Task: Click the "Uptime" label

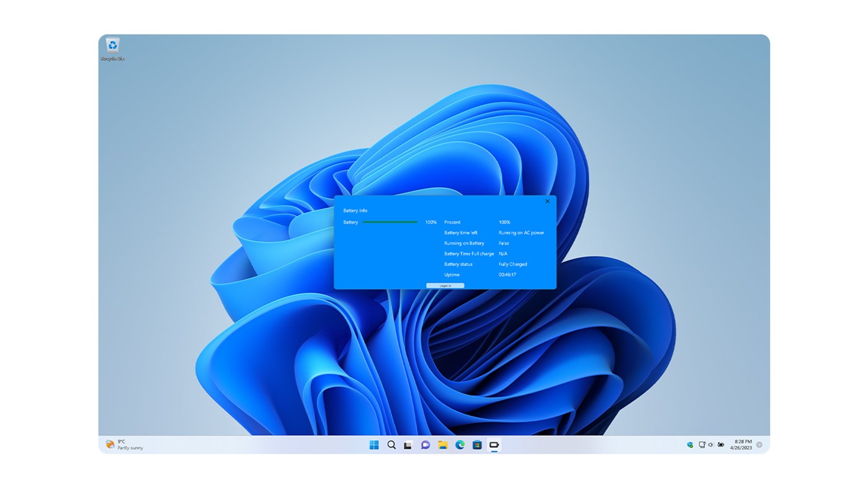Action: [x=452, y=275]
